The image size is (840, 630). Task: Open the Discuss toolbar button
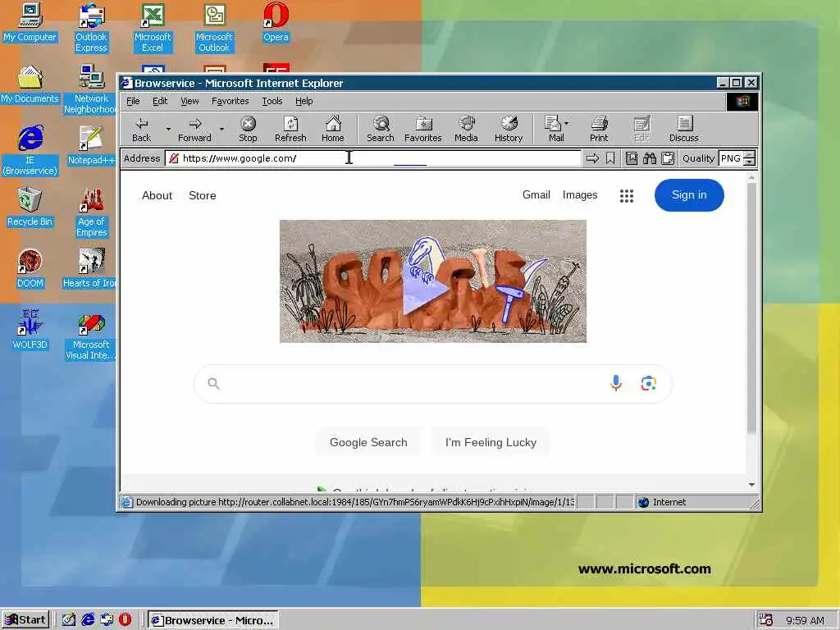[x=683, y=130]
